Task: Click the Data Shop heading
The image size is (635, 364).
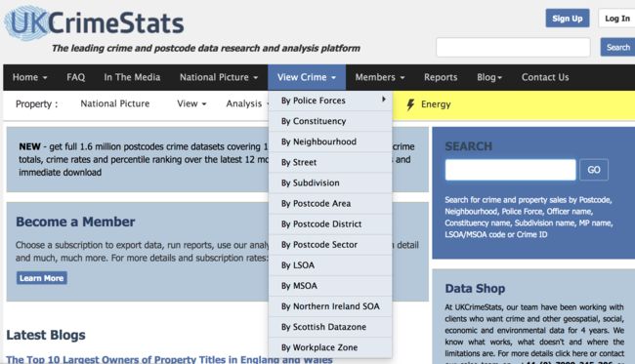Action: [475, 288]
